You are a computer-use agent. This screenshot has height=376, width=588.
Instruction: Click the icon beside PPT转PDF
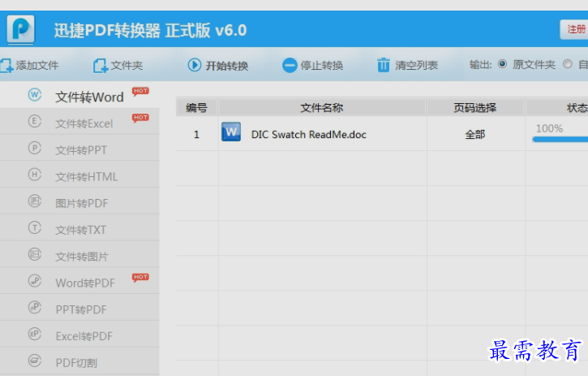(x=35, y=307)
